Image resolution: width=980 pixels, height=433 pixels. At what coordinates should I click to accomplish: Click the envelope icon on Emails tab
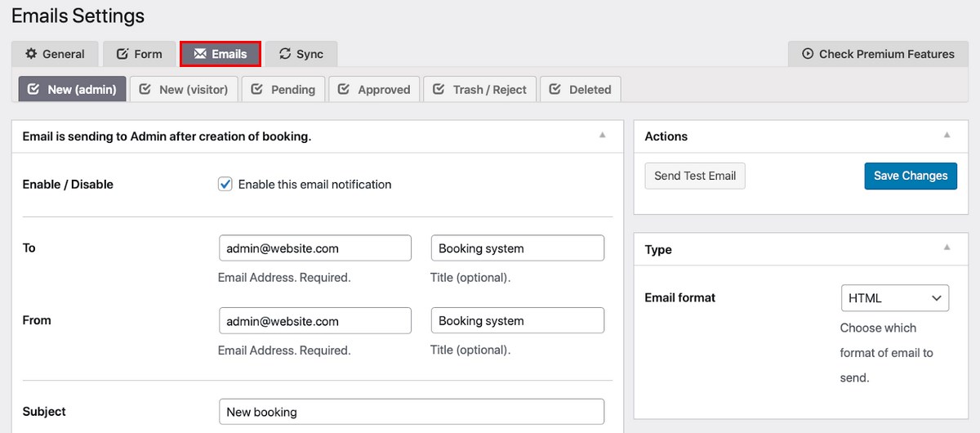(200, 54)
